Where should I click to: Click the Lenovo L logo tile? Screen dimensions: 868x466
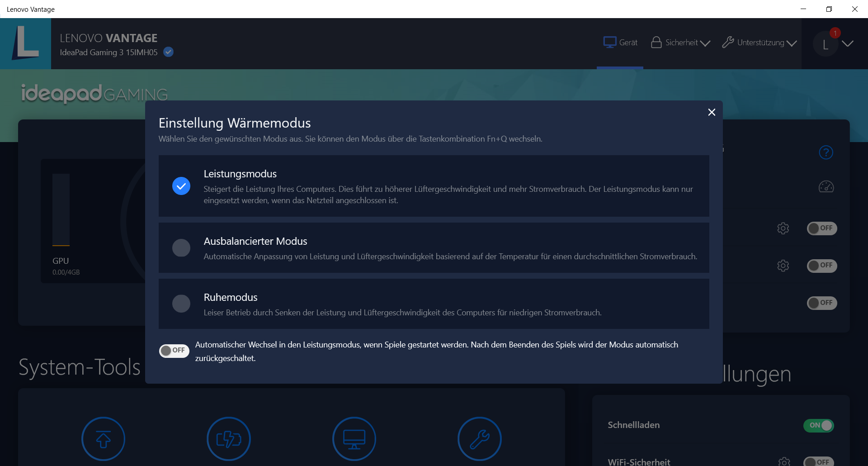click(25, 43)
